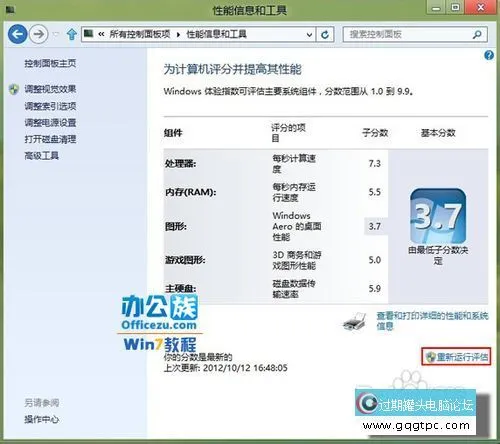Expand the address bar history dropdown

[x=309, y=34]
